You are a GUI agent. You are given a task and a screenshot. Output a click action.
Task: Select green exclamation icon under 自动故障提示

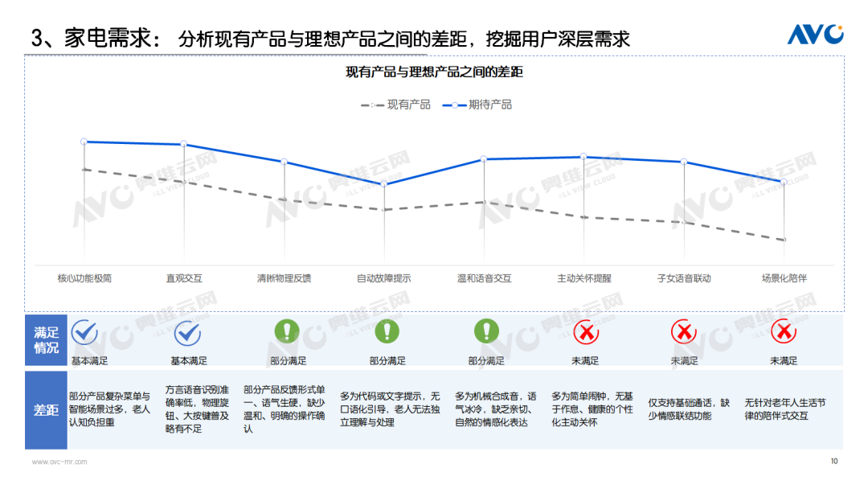point(387,331)
